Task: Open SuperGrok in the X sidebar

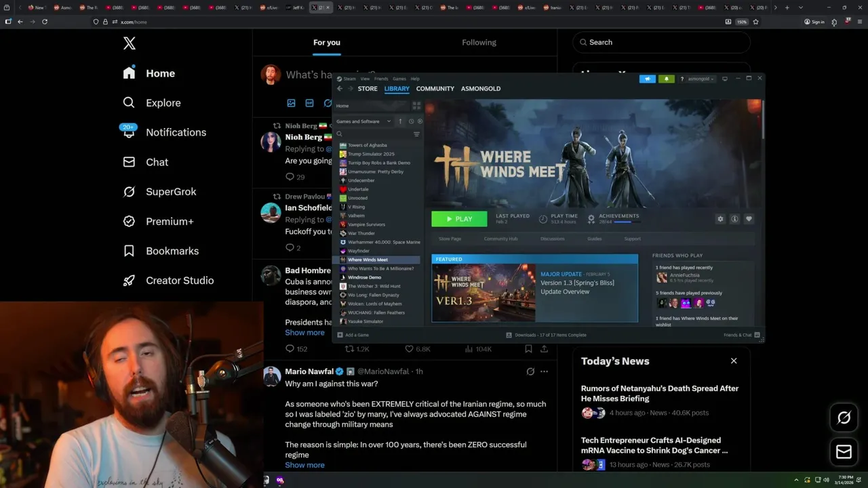Action: [x=159, y=192]
